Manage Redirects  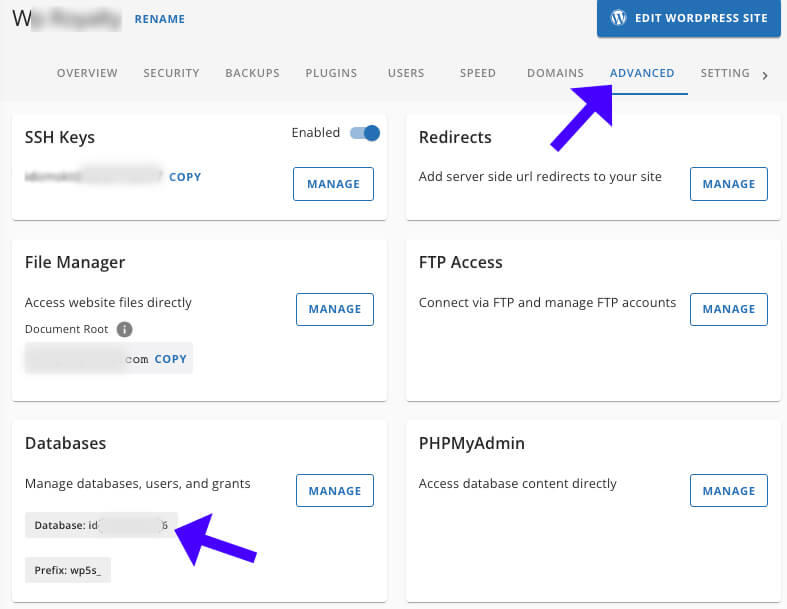pos(729,184)
